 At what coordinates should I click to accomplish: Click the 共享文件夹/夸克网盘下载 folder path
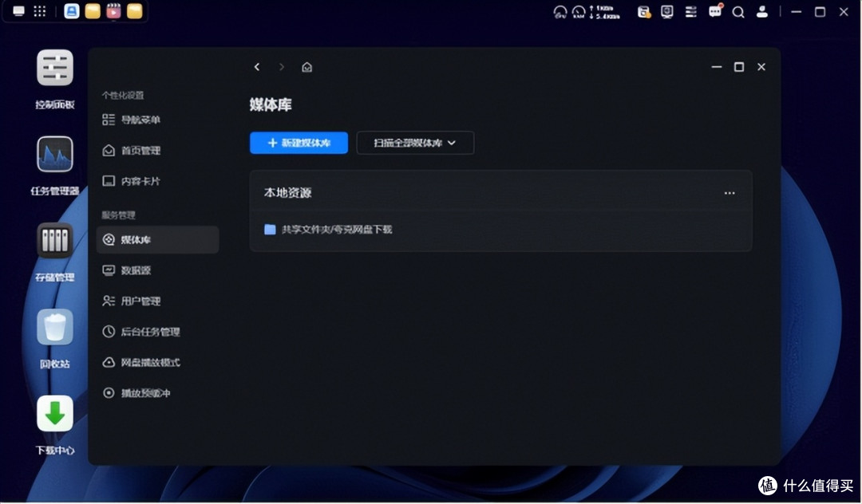pyautogui.click(x=337, y=230)
